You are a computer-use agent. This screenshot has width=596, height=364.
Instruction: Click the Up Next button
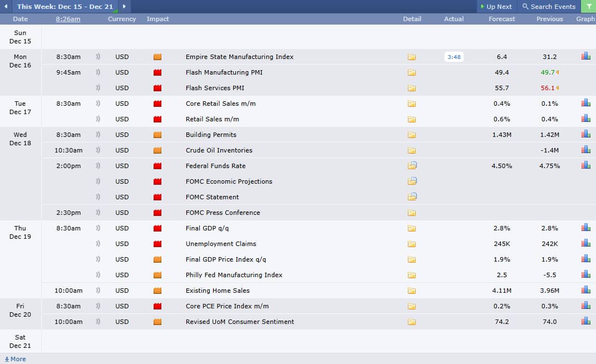[496, 7]
